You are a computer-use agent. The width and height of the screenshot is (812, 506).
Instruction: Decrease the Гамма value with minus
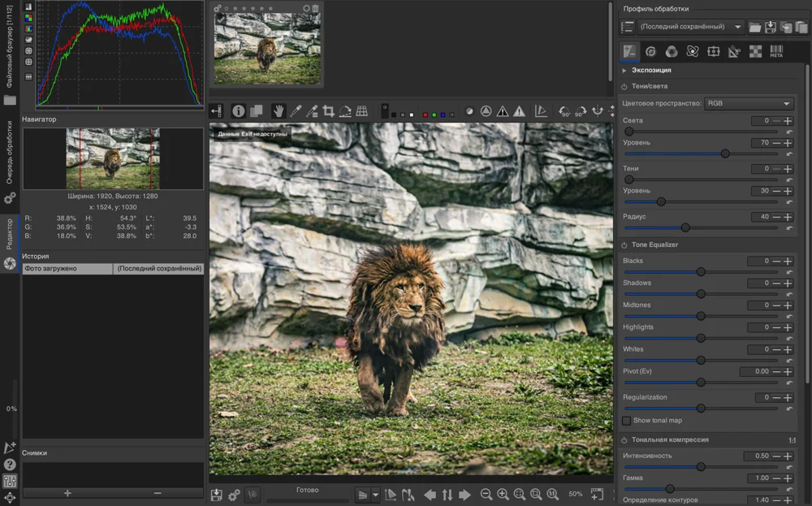[x=776, y=478]
